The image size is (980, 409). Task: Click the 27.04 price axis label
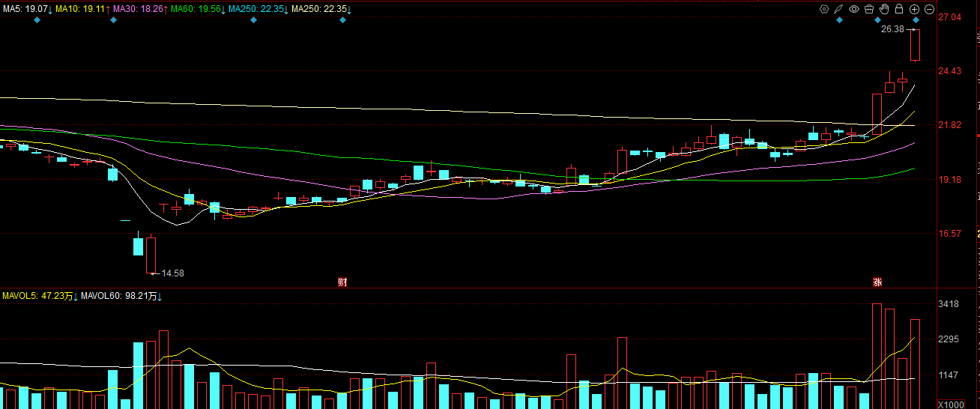tap(950, 16)
